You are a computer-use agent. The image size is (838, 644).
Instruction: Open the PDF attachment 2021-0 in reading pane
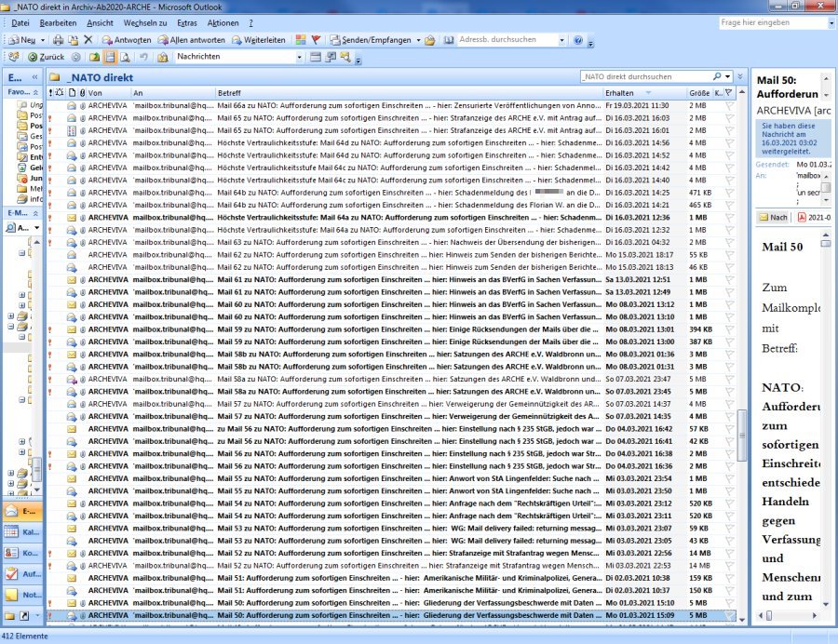click(x=814, y=218)
